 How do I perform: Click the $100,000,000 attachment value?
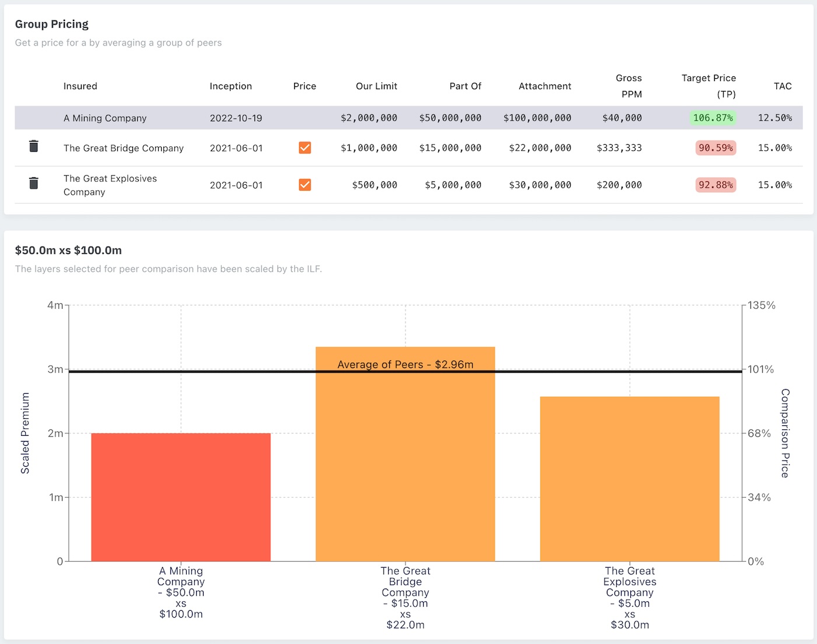coord(537,118)
